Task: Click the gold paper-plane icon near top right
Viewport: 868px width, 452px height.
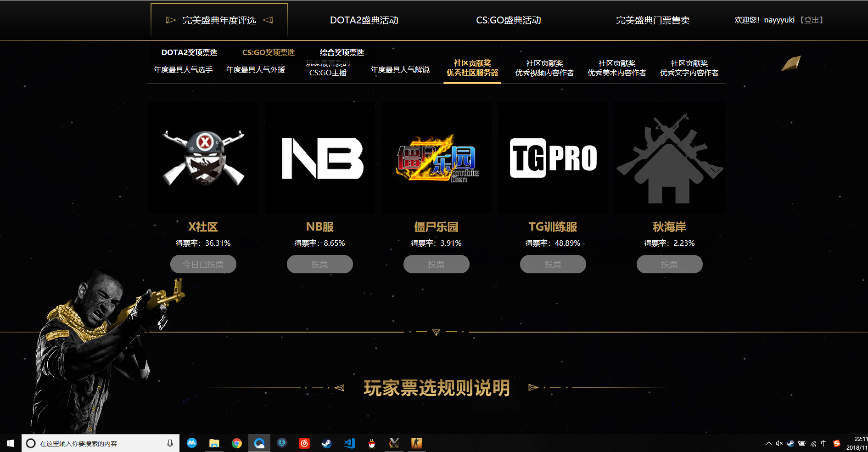Action: click(x=790, y=63)
